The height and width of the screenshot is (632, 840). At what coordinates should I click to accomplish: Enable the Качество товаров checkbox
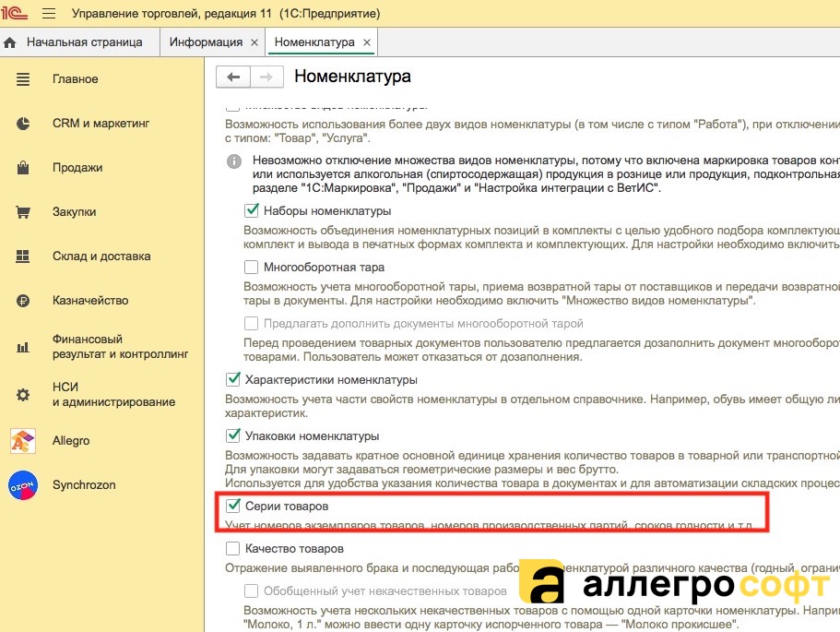click(x=233, y=549)
